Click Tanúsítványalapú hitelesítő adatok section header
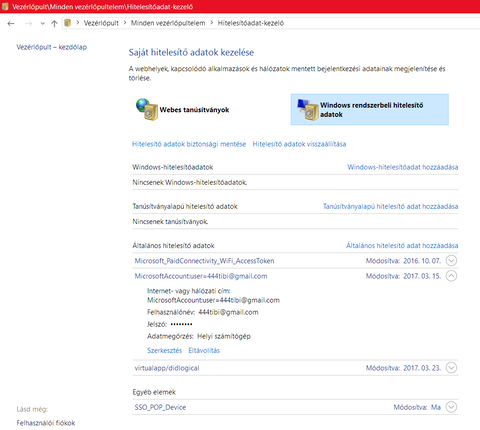Image resolution: width=480 pixels, height=430 pixels. (x=185, y=206)
